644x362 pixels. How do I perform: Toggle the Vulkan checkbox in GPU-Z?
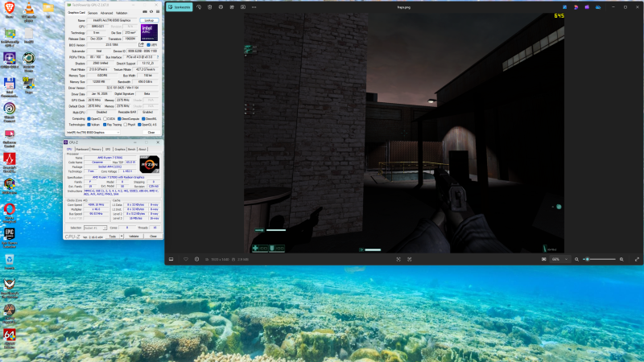coord(89,125)
